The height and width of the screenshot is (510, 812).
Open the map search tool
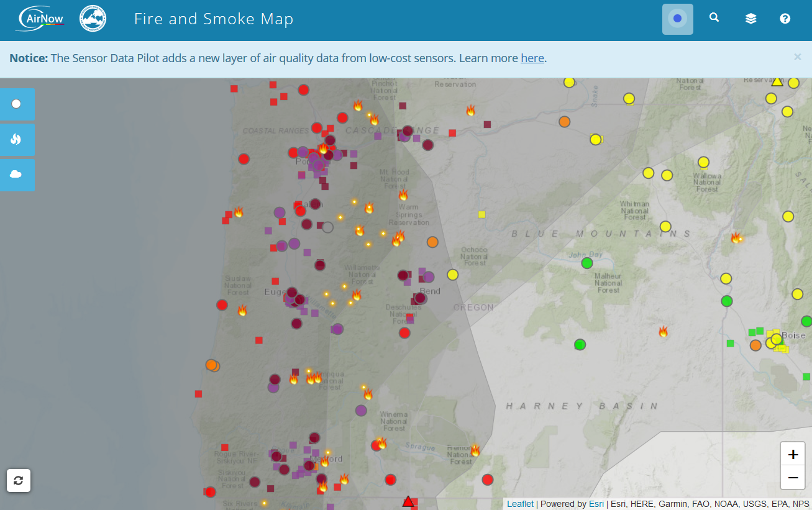pos(714,18)
